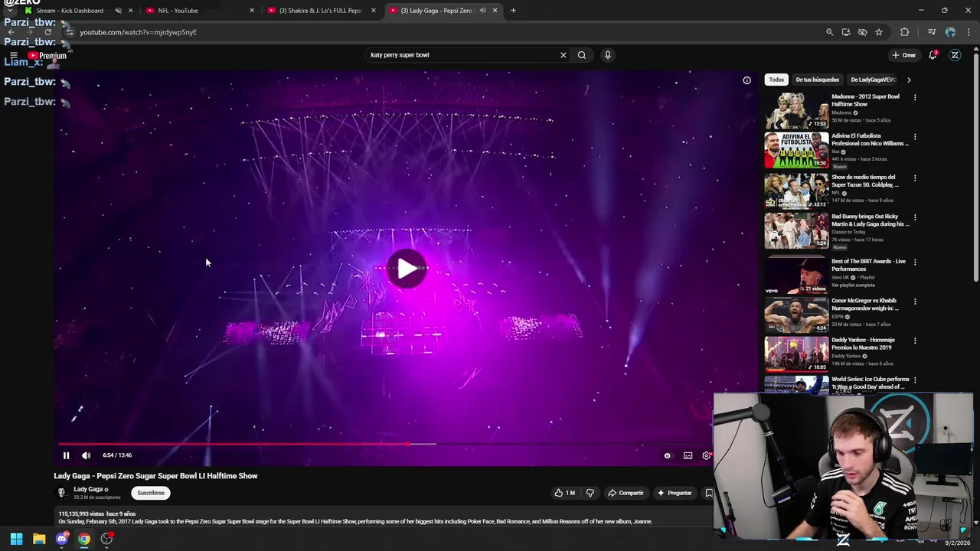Close the NFL - YouTube tab
This screenshot has width=980, height=551.
(x=252, y=11)
